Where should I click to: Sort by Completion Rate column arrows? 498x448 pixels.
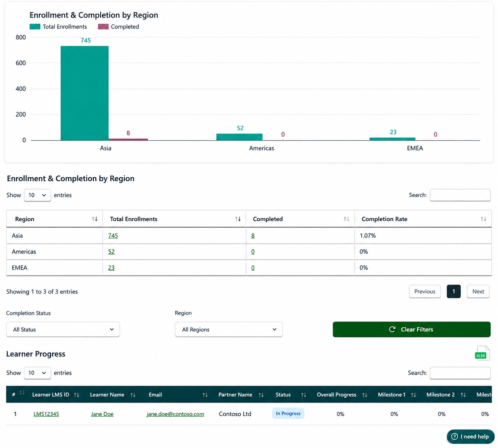[x=483, y=219]
